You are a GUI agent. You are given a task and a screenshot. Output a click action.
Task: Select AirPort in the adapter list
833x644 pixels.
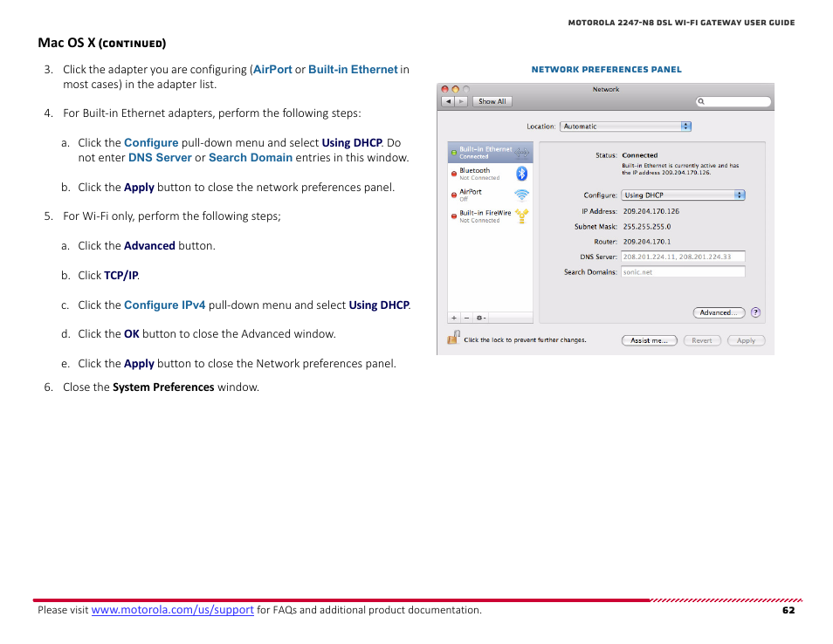(x=490, y=195)
